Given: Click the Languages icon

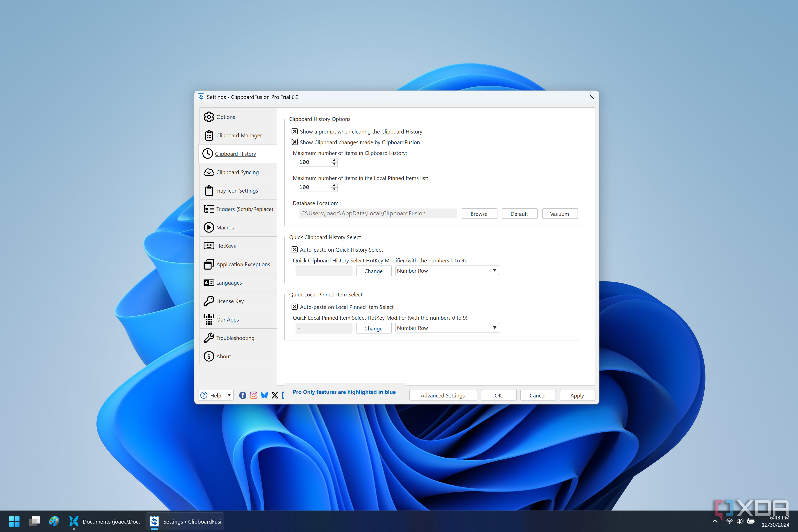Looking at the screenshot, I should pyautogui.click(x=209, y=283).
